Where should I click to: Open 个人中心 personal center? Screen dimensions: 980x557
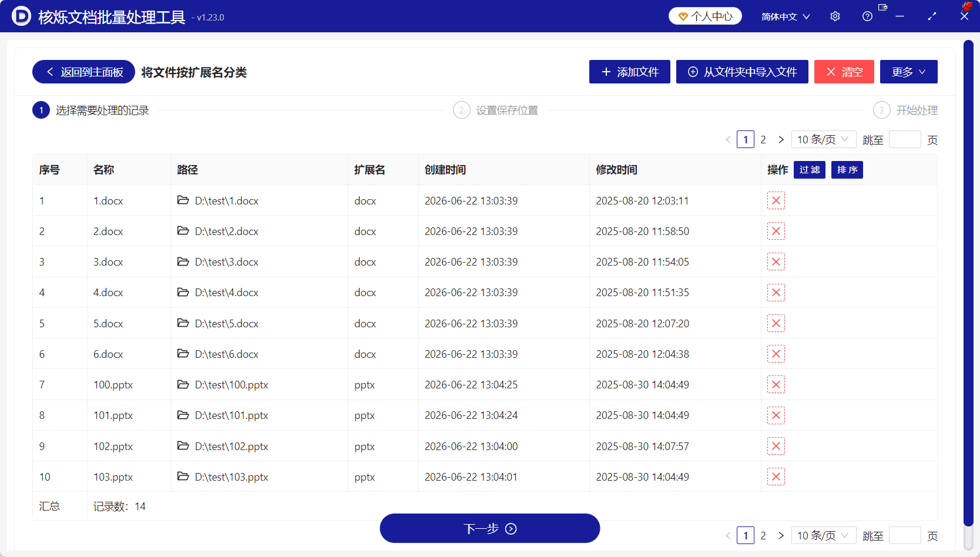coord(705,16)
